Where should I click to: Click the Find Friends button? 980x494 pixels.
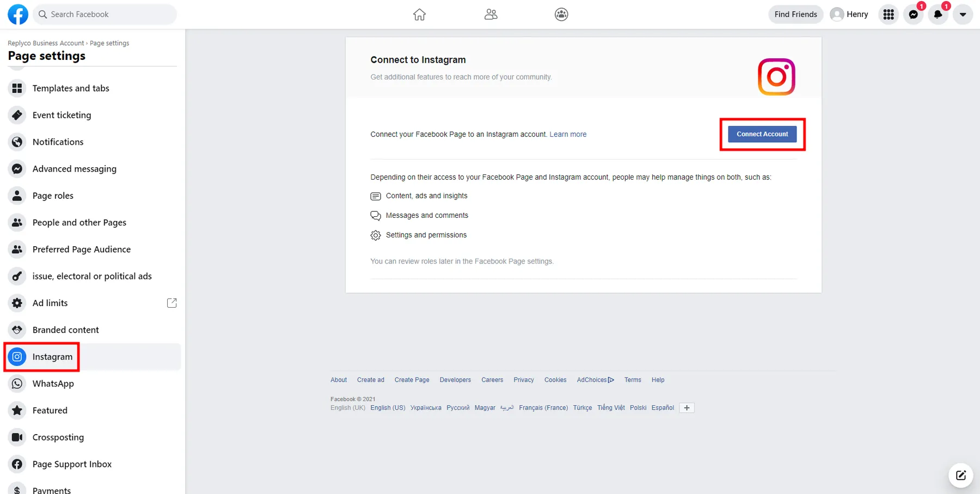795,15
